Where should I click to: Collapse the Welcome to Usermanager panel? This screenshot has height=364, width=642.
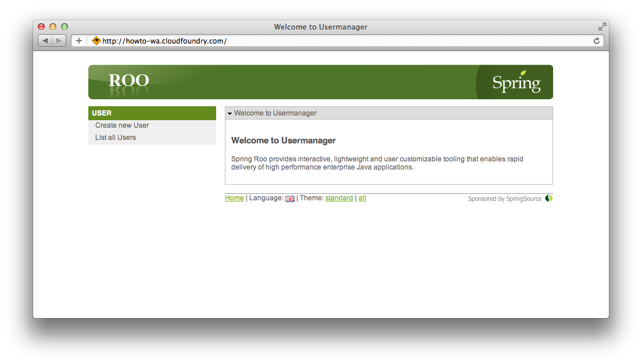pyautogui.click(x=229, y=113)
